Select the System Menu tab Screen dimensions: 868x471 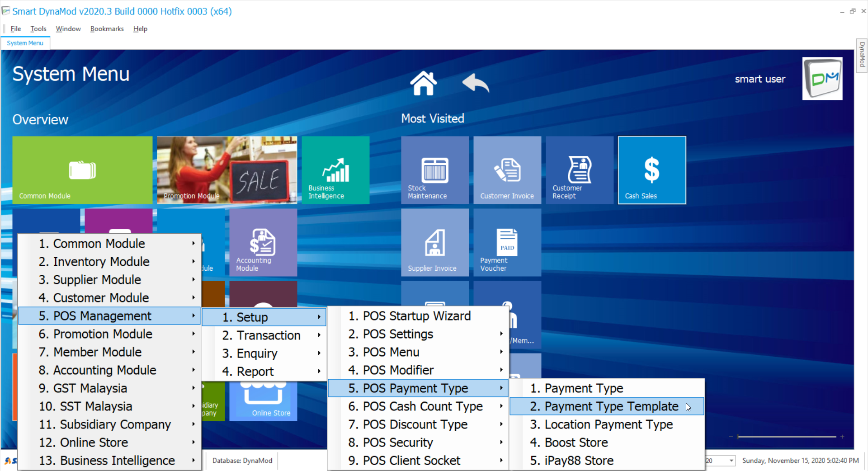pyautogui.click(x=25, y=43)
